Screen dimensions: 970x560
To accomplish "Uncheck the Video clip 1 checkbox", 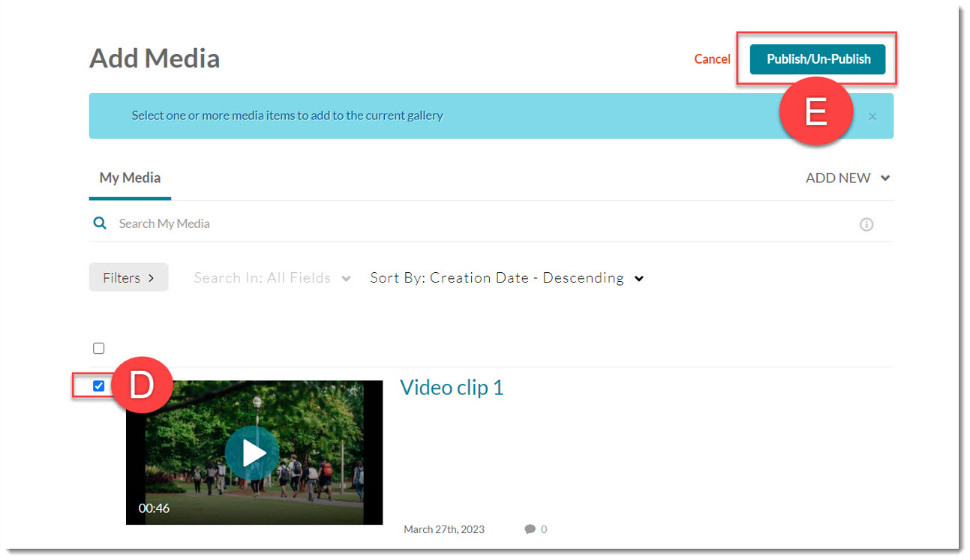I will (x=98, y=386).
